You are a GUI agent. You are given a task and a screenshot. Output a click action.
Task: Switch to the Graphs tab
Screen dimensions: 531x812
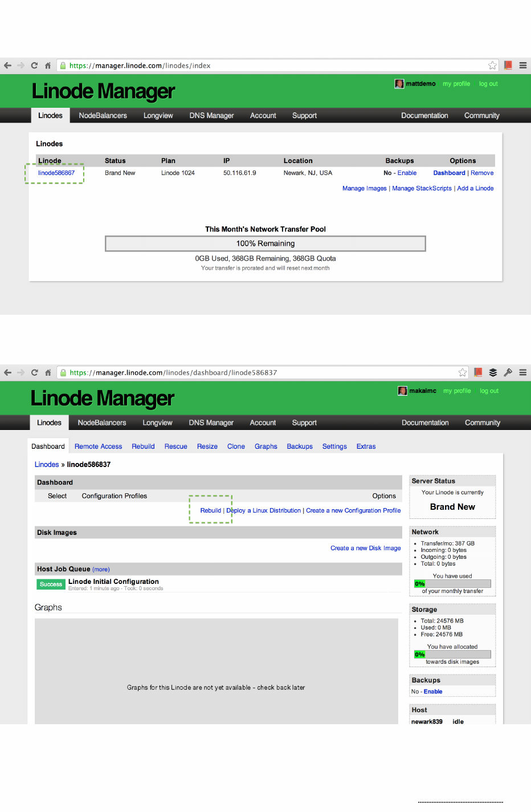pos(266,446)
